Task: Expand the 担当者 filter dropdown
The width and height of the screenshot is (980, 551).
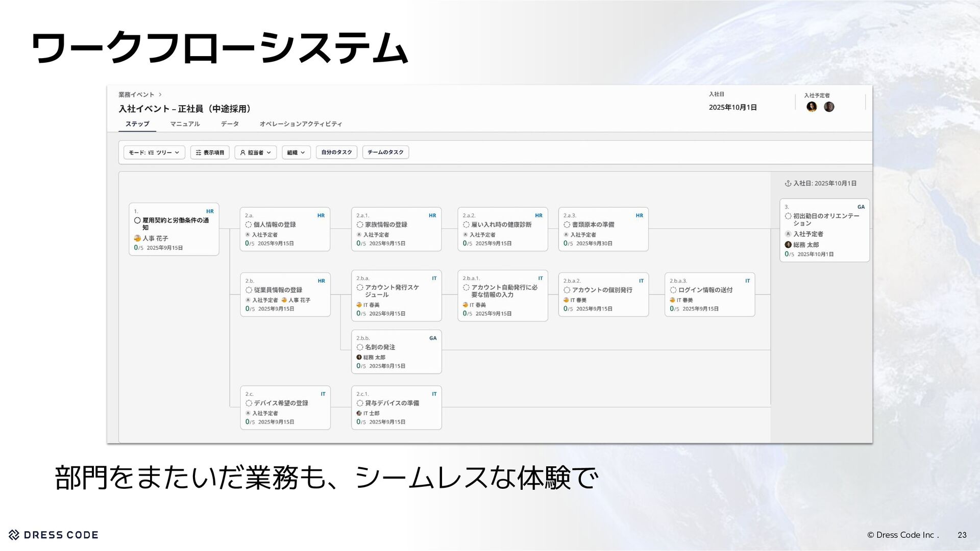Action: coord(255,153)
